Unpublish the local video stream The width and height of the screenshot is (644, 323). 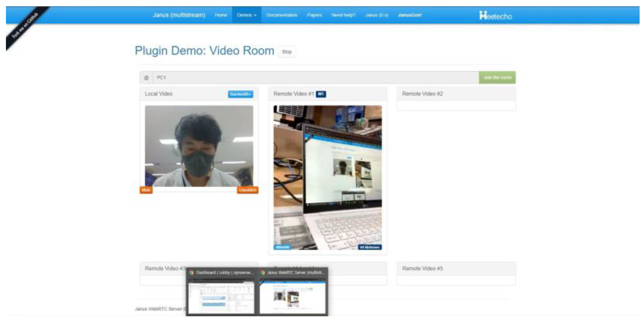pos(247,190)
